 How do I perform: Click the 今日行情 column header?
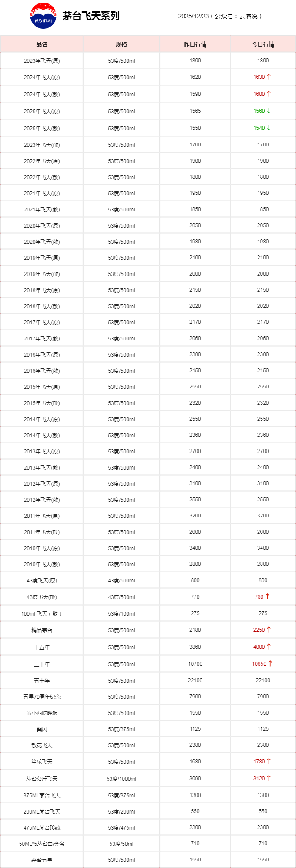coord(263,44)
